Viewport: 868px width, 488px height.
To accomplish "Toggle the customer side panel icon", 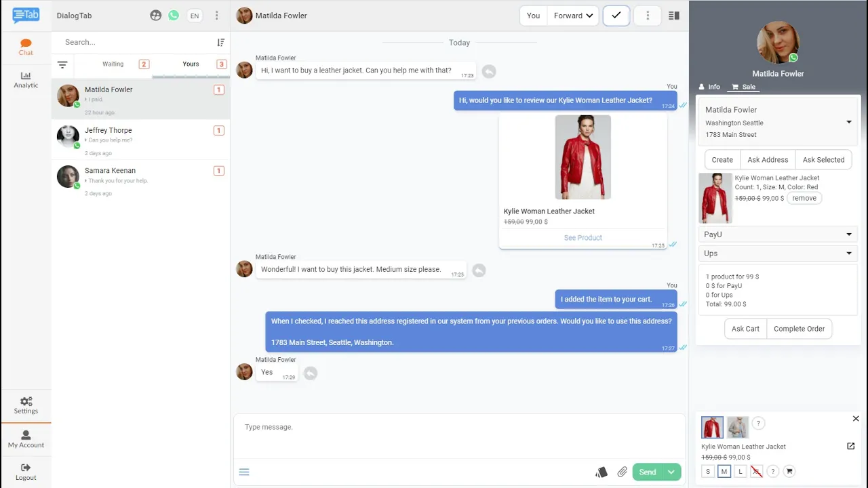I will tap(674, 16).
